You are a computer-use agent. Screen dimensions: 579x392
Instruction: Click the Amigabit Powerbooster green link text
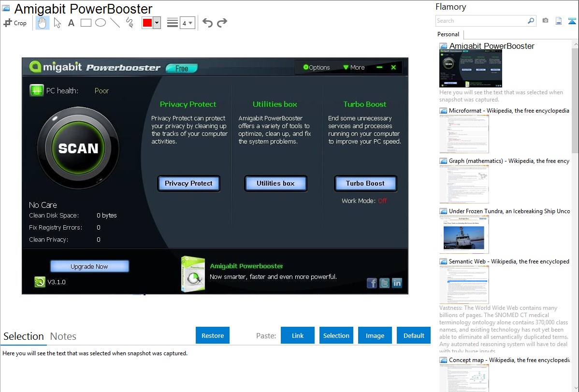pyautogui.click(x=246, y=266)
